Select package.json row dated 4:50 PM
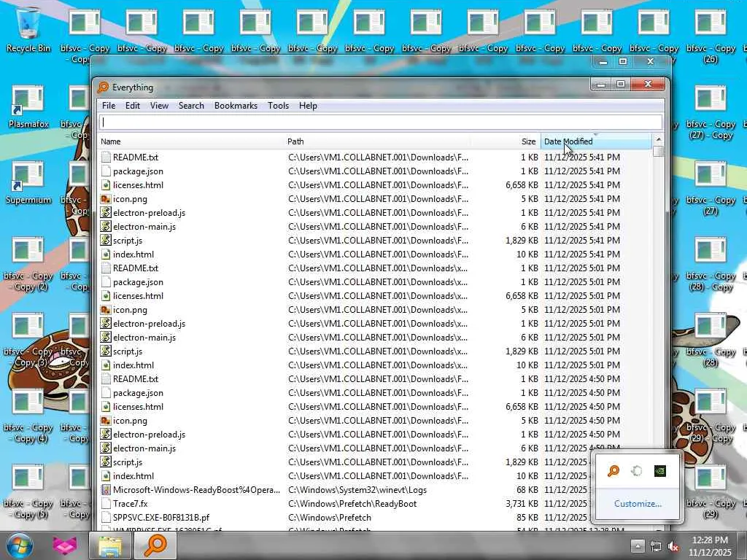 click(x=375, y=393)
